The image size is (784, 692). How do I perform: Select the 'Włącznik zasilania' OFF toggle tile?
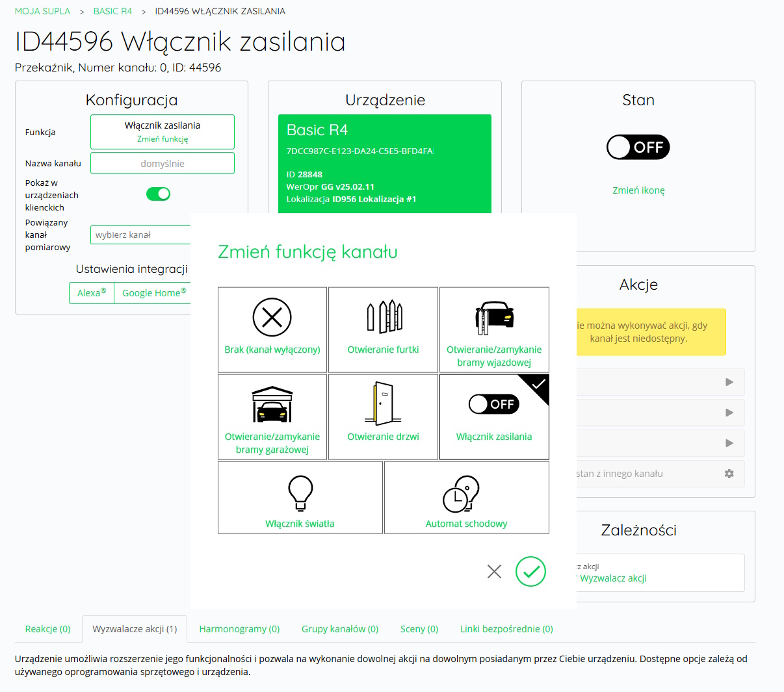click(494, 404)
